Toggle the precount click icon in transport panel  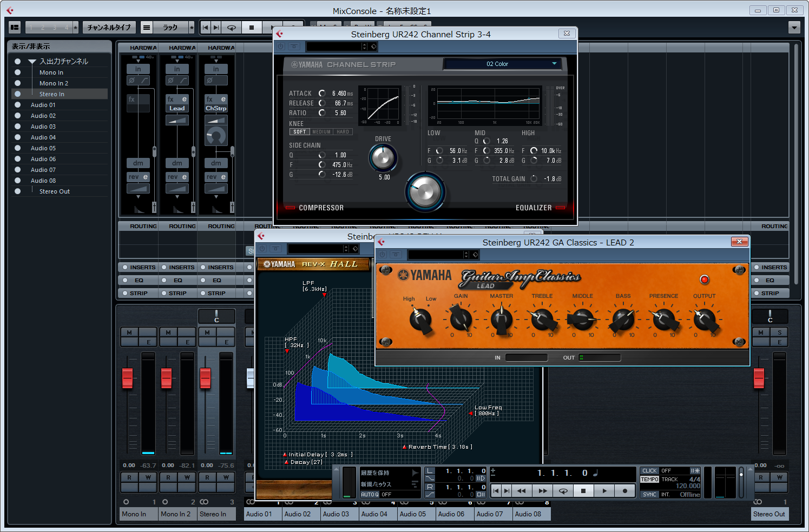coord(695,471)
